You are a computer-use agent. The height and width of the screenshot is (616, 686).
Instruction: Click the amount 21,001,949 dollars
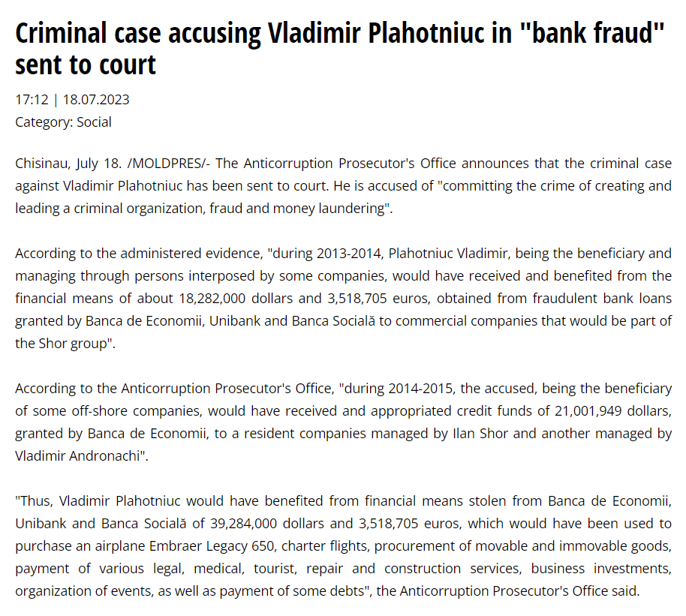tap(613, 411)
